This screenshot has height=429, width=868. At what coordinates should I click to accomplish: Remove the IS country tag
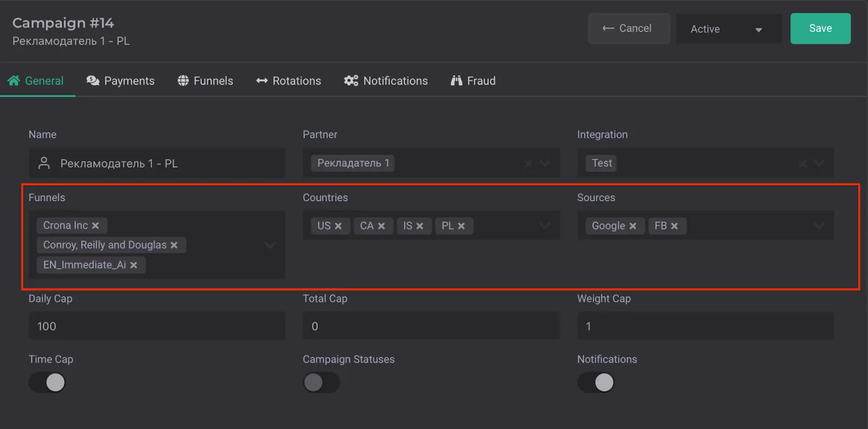(420, 226)
